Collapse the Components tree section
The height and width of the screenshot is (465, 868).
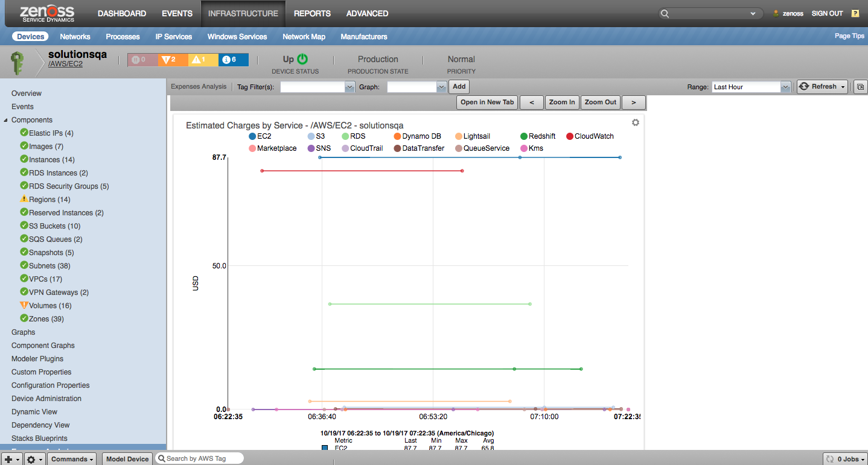pos(6,120)
